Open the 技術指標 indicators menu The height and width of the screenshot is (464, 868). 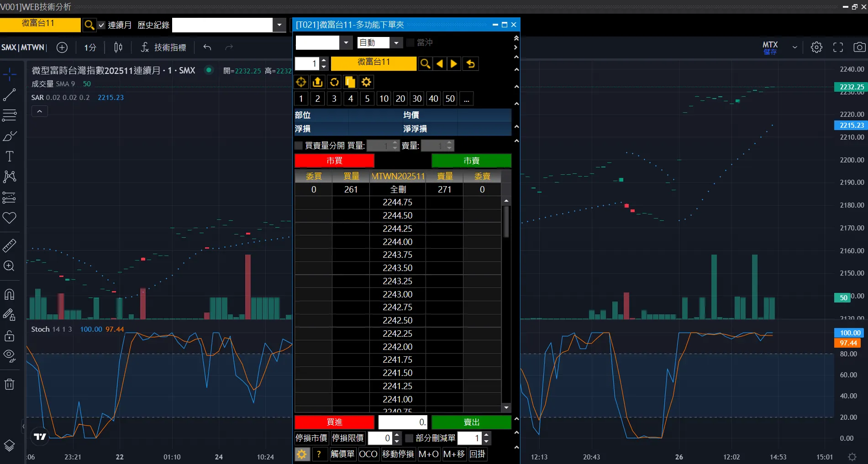(x=163, y=47)
